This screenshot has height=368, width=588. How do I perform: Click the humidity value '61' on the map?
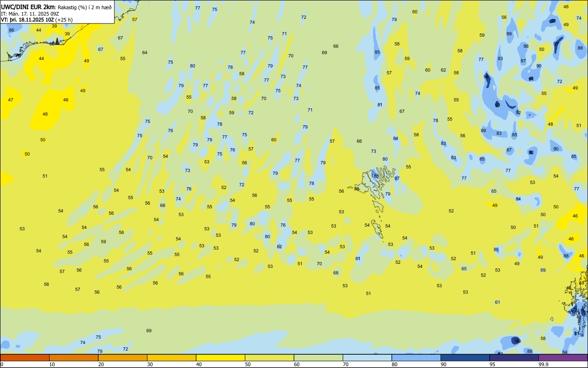498,302
